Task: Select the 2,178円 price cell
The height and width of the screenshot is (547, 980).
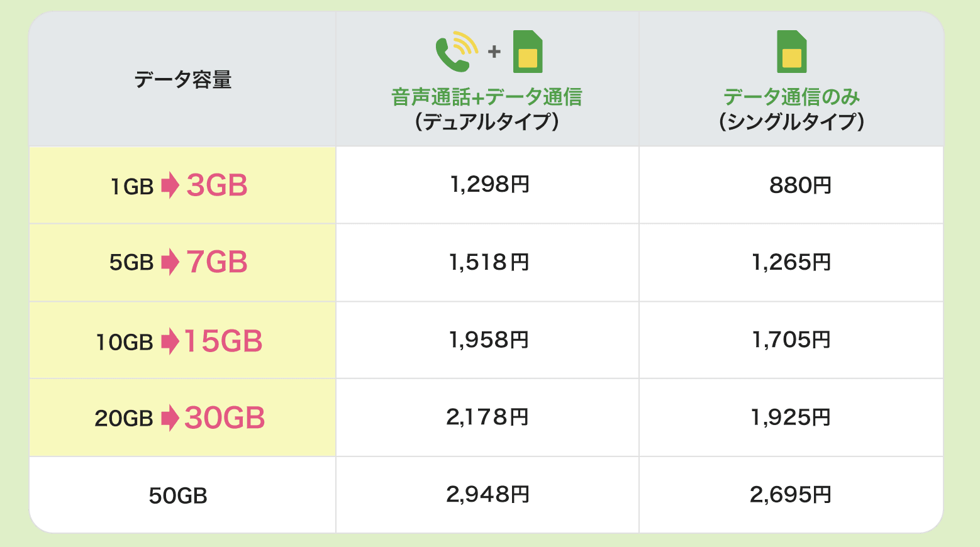Action: [x=487, y=417]
